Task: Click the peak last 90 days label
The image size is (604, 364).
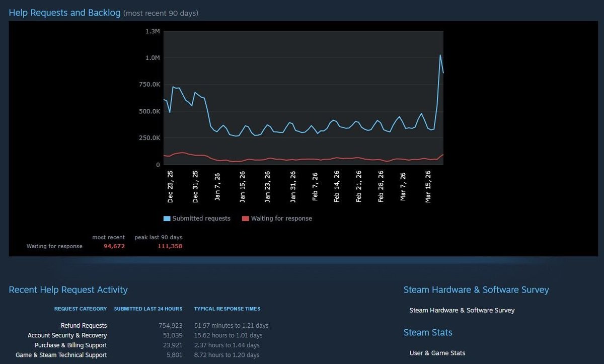Action: click(x=159, y=237)
